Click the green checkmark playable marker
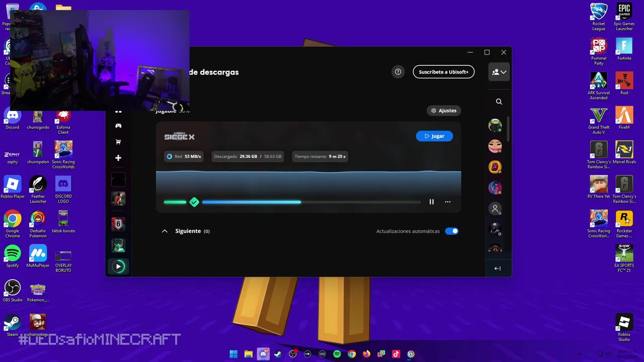Screen dimensions: 644x362 click(x=194, y=202)
